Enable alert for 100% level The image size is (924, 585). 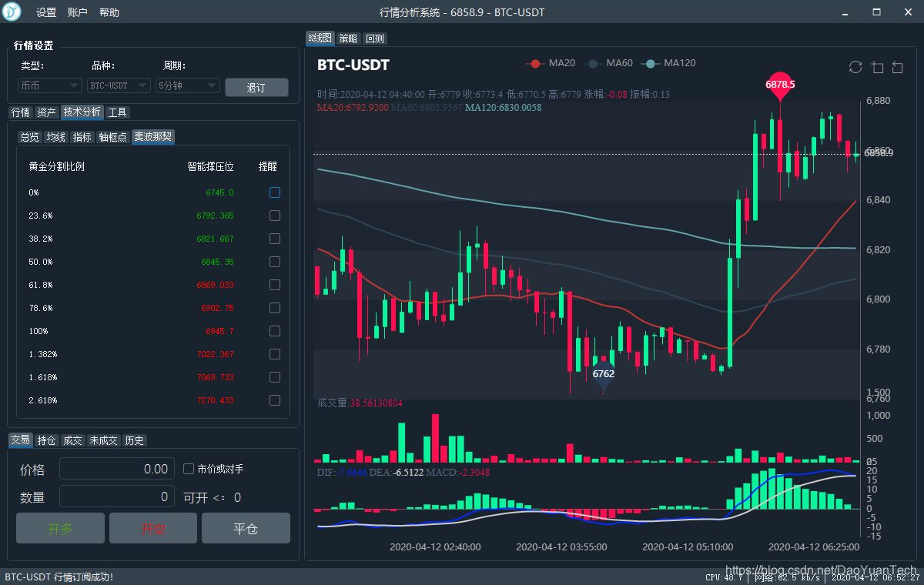(275, 331)
